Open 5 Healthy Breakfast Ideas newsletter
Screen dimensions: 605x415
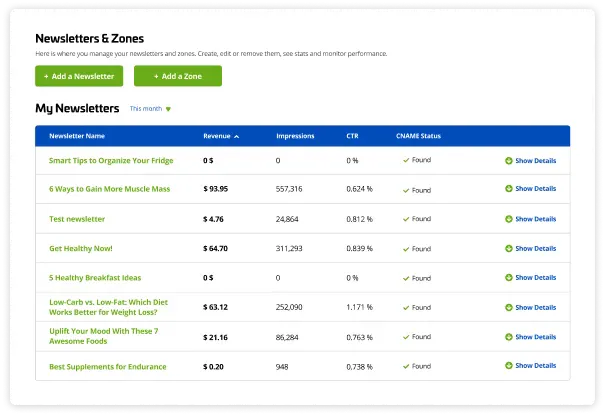click(x=95, y=278)
